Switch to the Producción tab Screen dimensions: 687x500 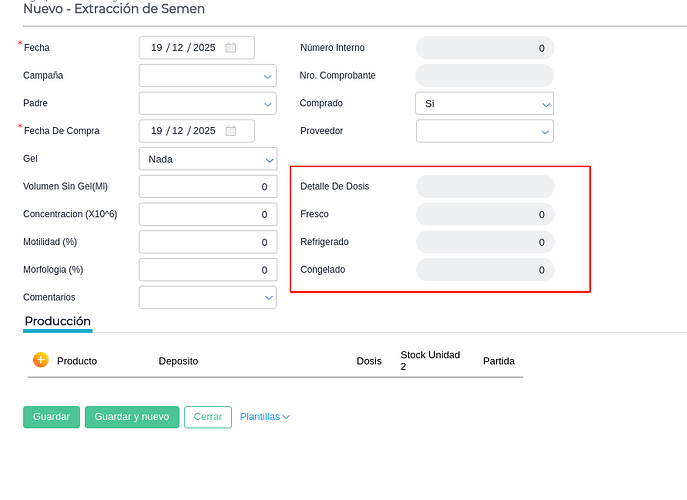(58, 322)
